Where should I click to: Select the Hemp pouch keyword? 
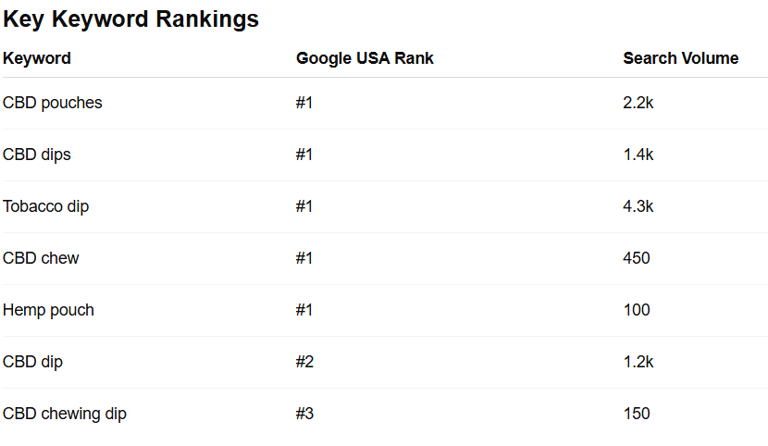[x=48, y=311]
